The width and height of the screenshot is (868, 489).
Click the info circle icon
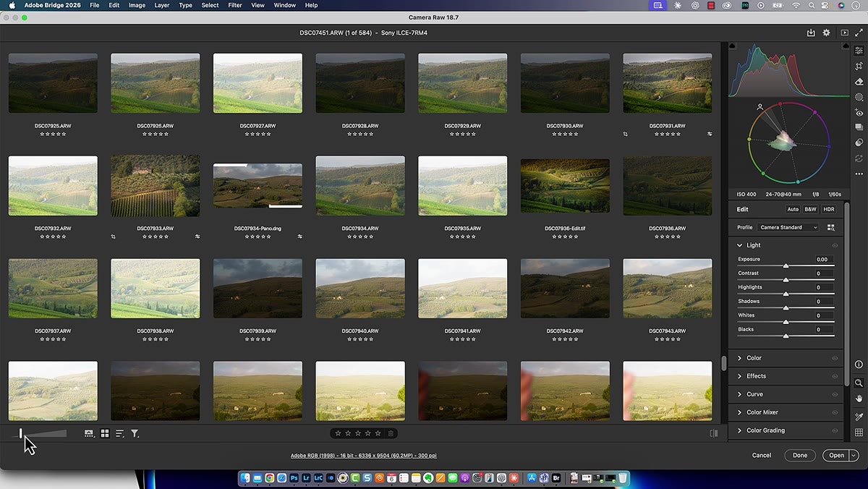click(x=859, y=365)
